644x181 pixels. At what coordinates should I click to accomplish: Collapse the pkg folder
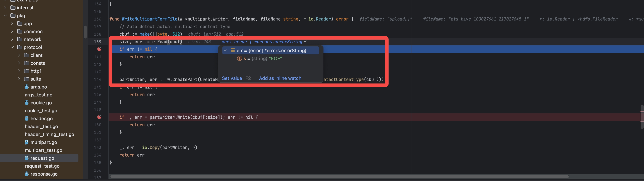[x=5, y=15]
